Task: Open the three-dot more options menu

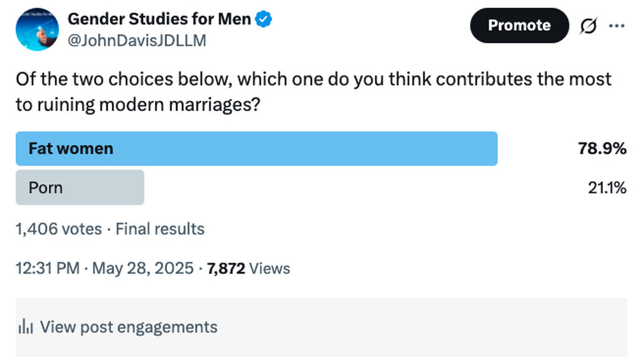Action: [x=617, y=26]
